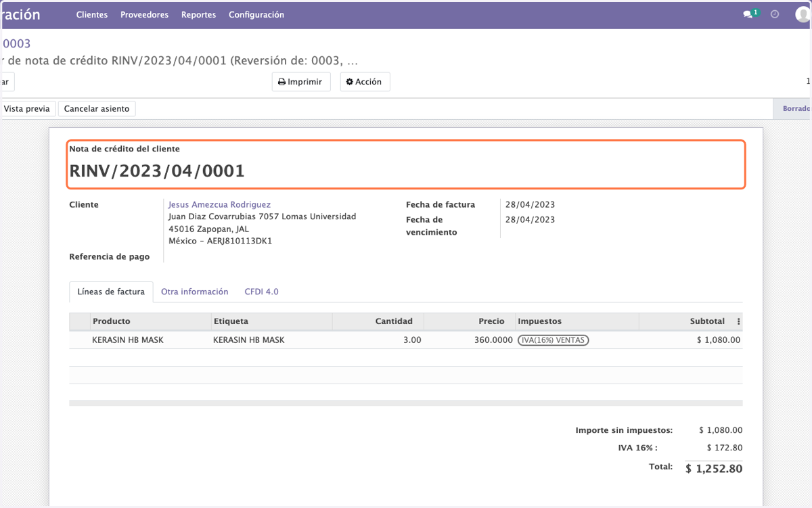Click the México - AERJ810113DK1 line
This screenshot has height=508, width=812.
220,241
